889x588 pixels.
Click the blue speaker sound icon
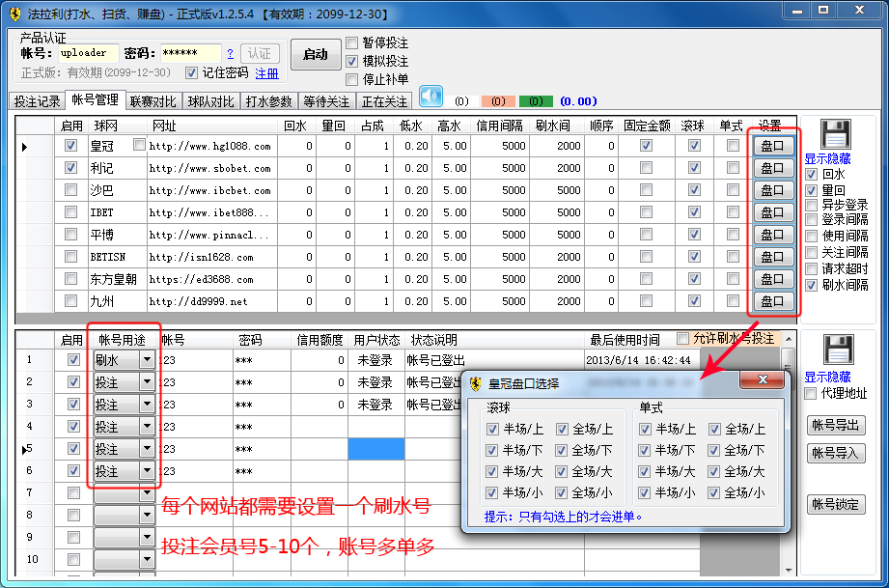[x=430, y=98]
